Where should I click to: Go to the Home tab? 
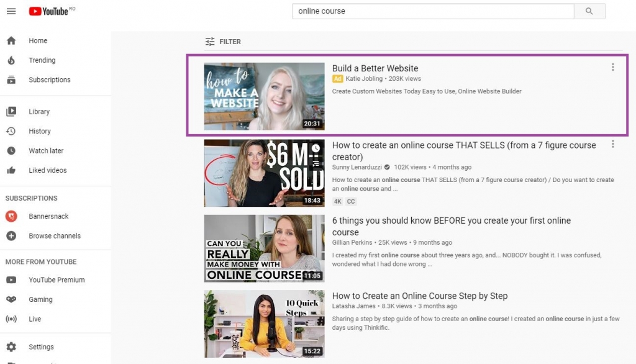pyautogui.click(x=38, y=40)
